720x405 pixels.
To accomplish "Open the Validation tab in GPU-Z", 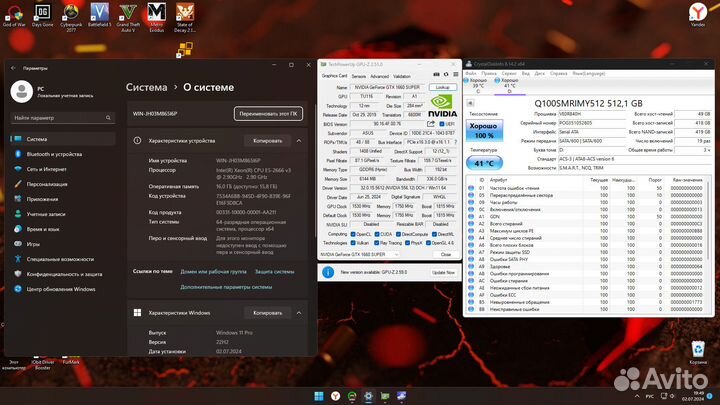I will click(x=402, y=76).
